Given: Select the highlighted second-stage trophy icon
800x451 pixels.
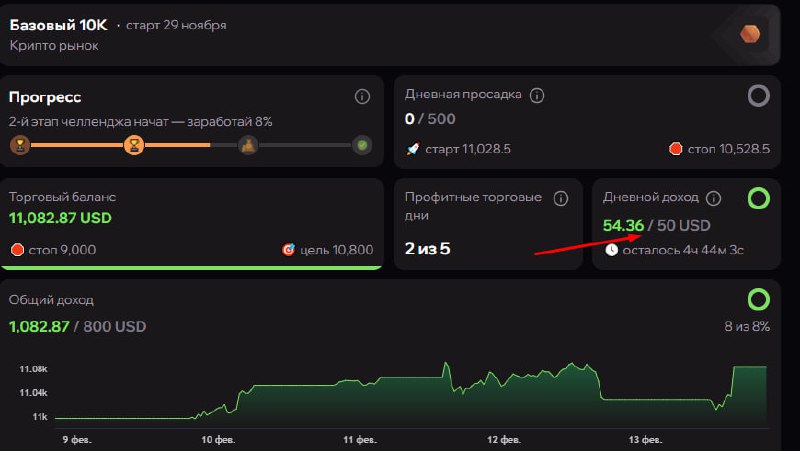Looking at the screenshot, I should (x=134, y=145).
